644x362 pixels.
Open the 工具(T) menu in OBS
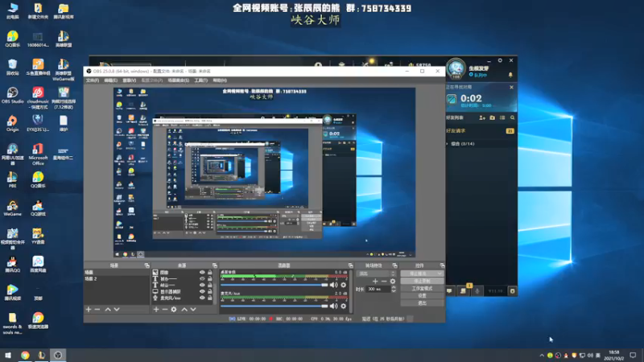coord(200,80)
